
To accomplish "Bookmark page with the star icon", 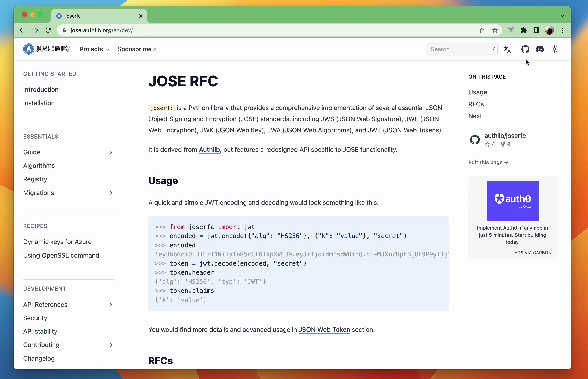I will 495,30.
